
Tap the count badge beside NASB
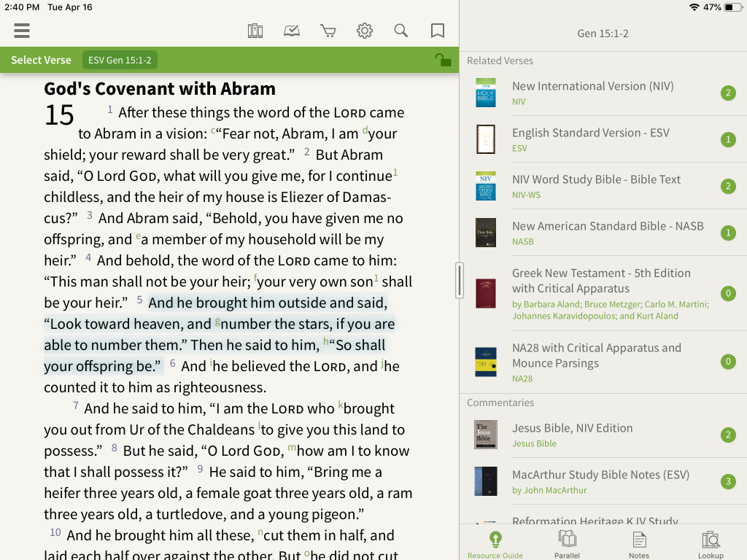[728, 233]
